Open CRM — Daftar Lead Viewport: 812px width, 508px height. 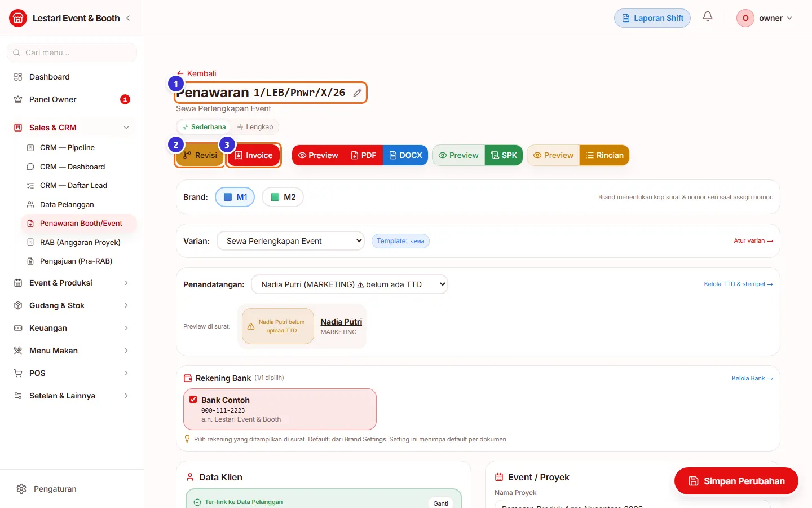(x=79, y=185)
